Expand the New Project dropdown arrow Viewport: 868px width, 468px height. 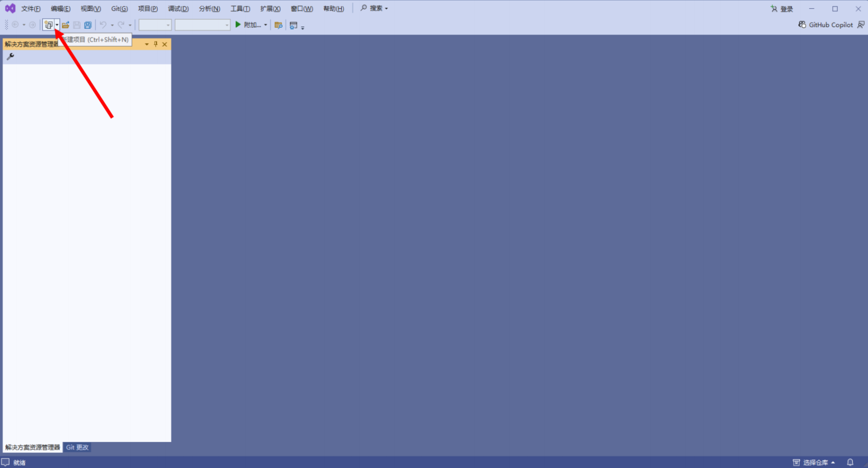point(57,25)
